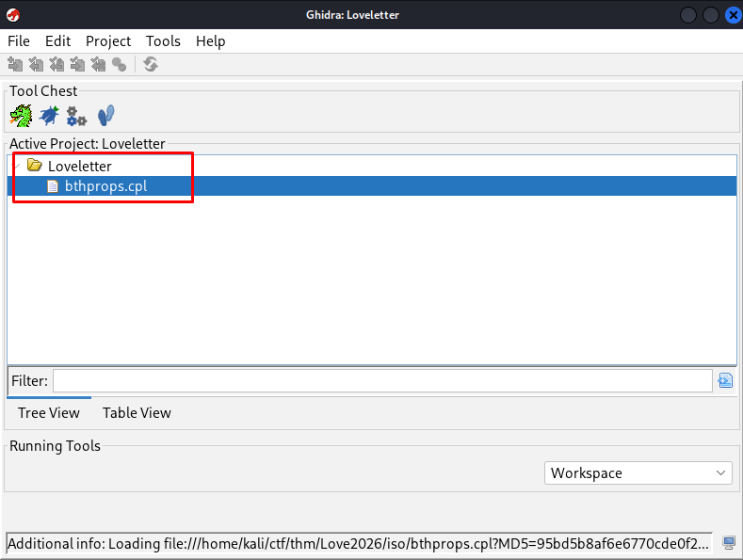Open the Project menu

pyautogui.click(x=108, y=41)
